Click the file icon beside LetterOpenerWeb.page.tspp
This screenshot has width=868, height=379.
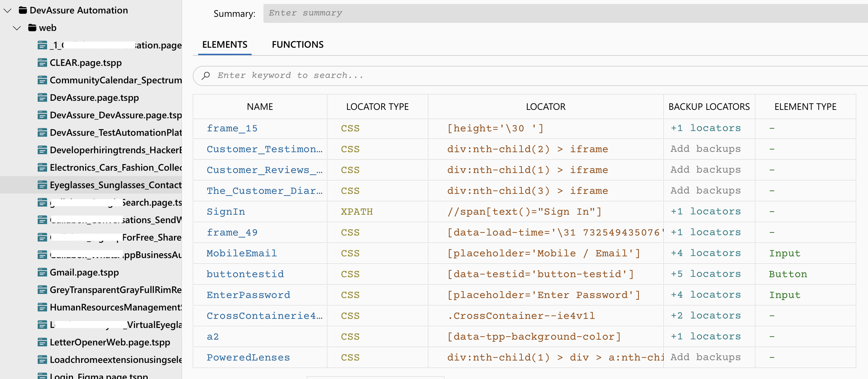pos(42,342)
